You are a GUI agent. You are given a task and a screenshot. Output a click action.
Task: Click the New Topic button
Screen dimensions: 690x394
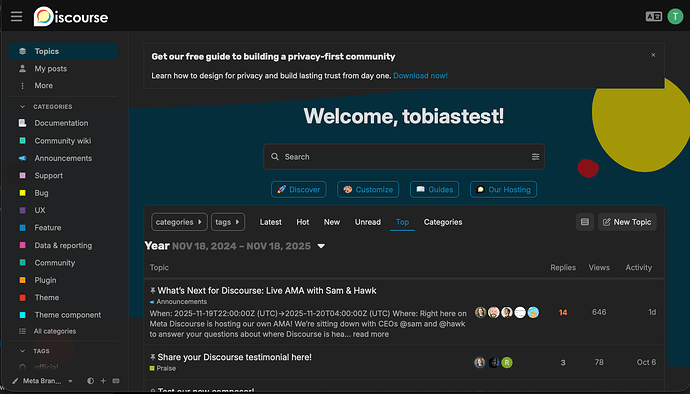point(627,222)
